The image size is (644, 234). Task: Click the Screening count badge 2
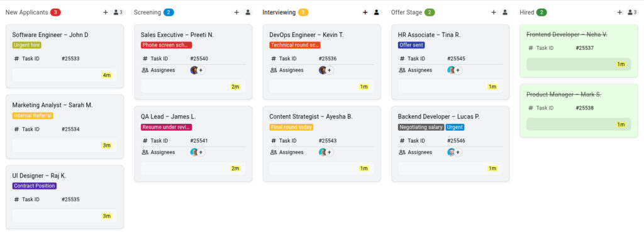pos(169,13)
